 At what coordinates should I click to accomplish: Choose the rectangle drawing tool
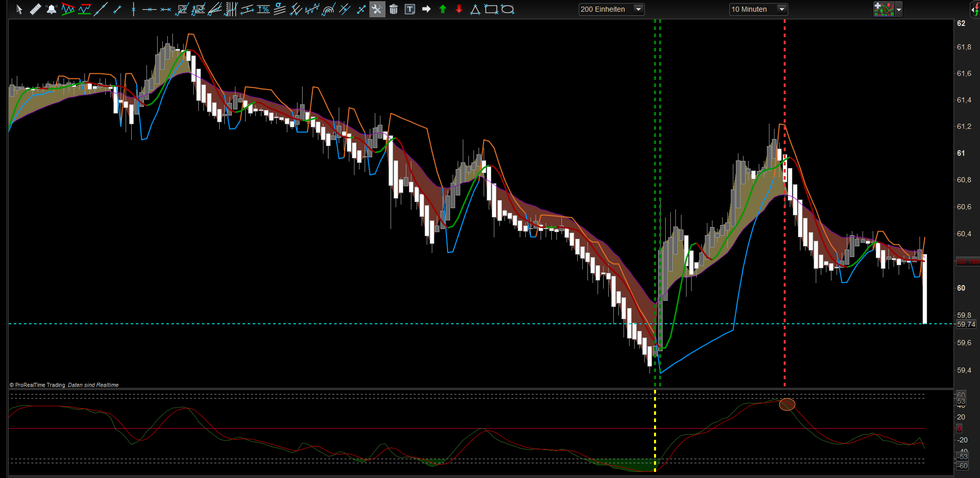[x=491, y=9]
